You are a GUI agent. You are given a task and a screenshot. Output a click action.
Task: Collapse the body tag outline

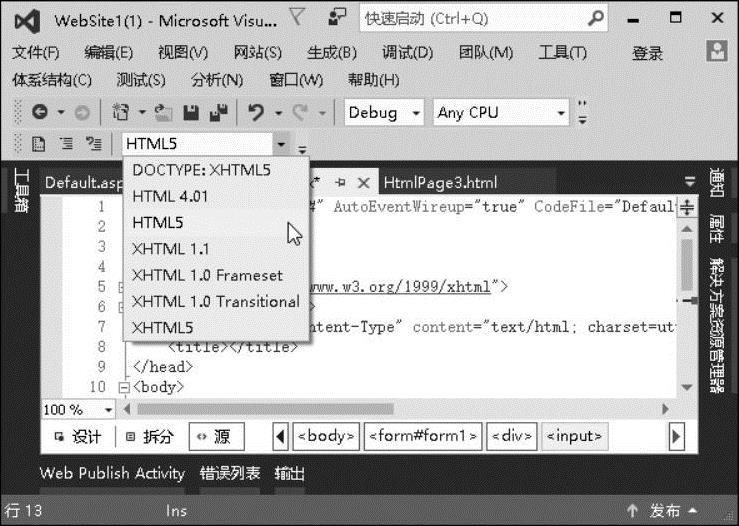click(x=124, y=387)
